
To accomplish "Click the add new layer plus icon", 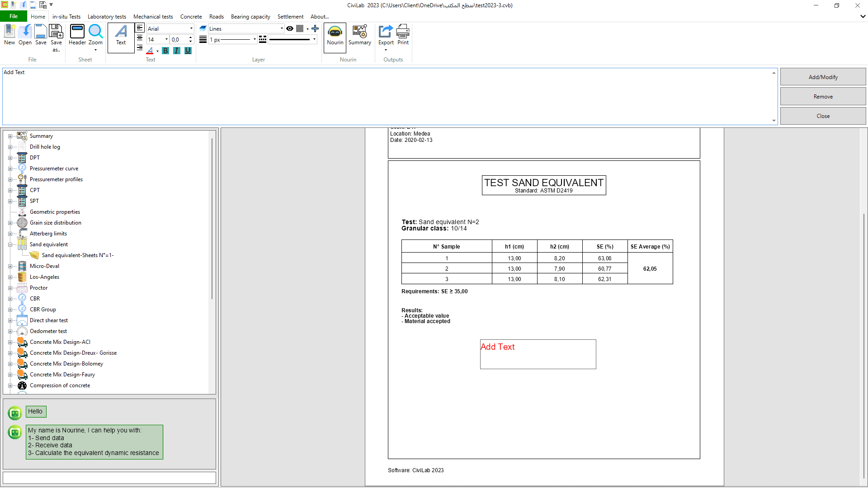I will click(315, 28).
